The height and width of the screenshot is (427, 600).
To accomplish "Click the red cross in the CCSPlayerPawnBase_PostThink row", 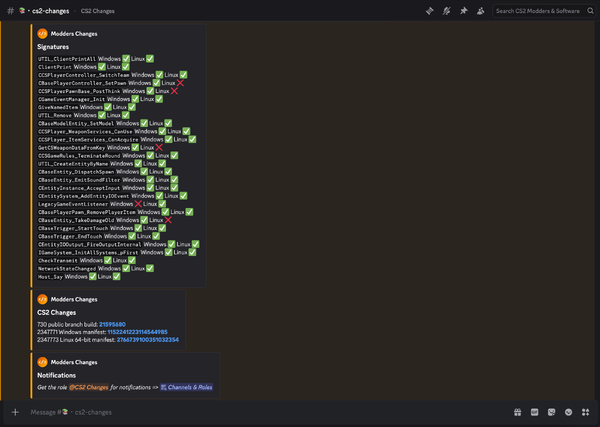I will point(174,91).
